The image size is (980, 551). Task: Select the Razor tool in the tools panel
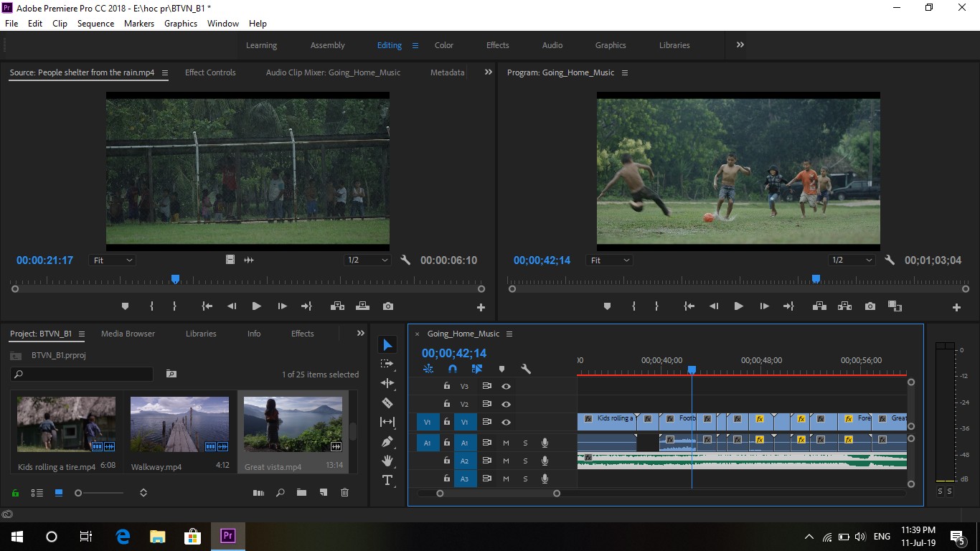[387, 402]
